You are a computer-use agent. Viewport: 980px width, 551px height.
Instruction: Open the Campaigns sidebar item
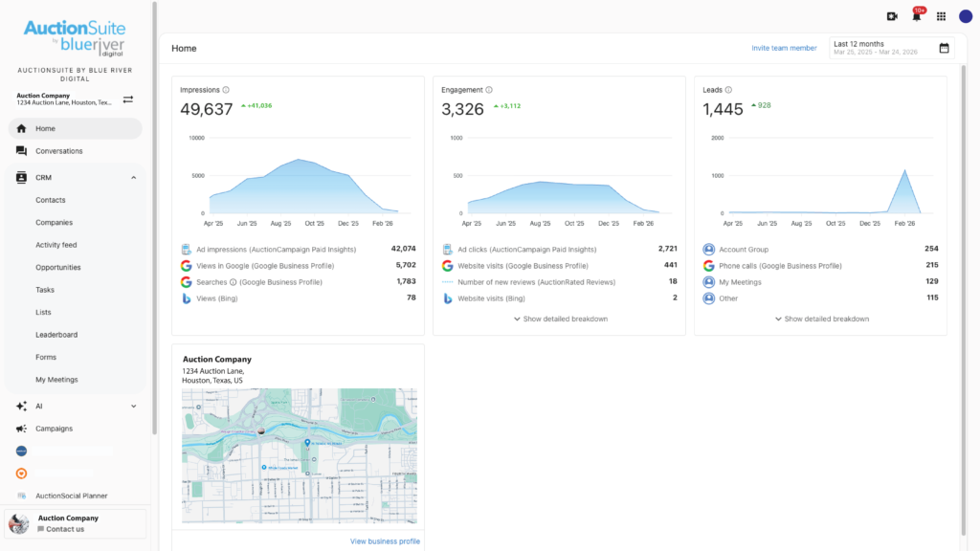[x=54, y=429]
